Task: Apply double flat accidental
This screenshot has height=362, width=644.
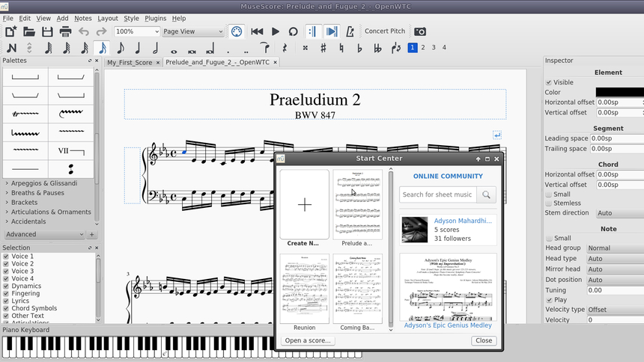Action: pyautogui.click(x=377, y=48)
